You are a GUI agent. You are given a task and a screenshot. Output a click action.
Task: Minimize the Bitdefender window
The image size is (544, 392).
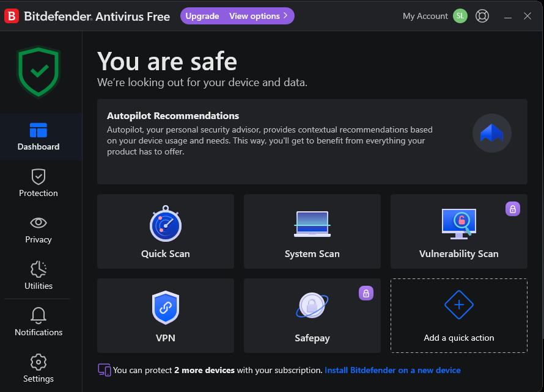[508, 16]
